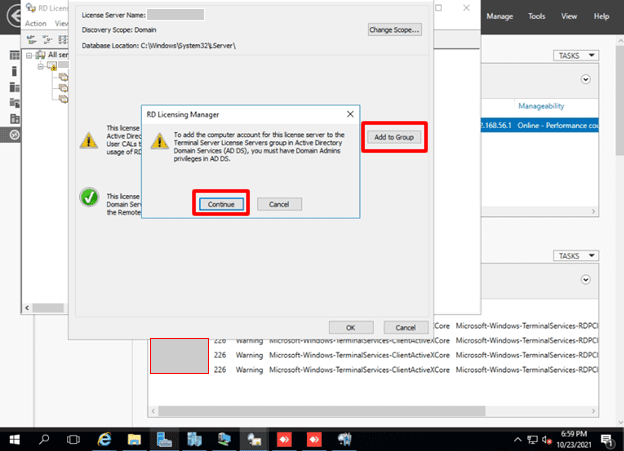
Task: Show hidden system tray icons
Action: tap(517, 440)
